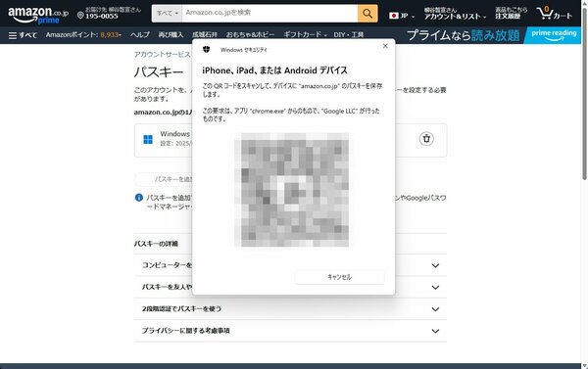
Task: Open the hamburger すべて menu
Action: coord(23,35)
